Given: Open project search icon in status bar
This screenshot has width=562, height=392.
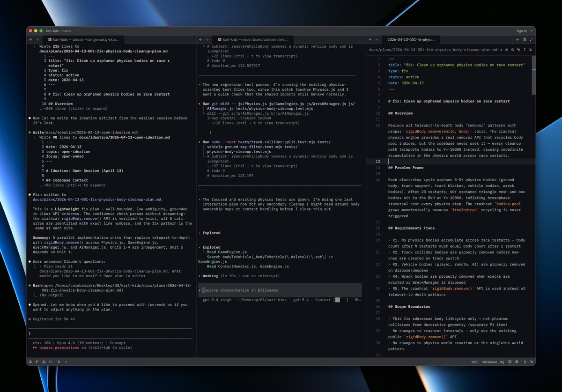Looking at the screenshot, I should tap(59, 362).
